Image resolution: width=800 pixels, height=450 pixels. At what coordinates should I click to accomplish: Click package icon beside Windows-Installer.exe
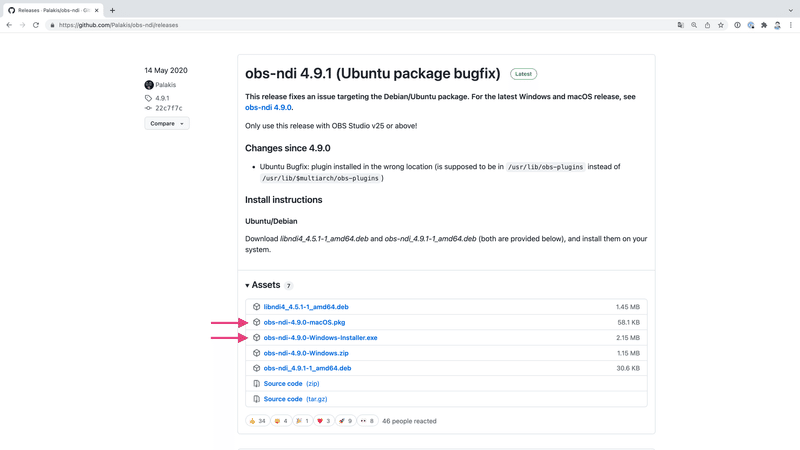257,338
